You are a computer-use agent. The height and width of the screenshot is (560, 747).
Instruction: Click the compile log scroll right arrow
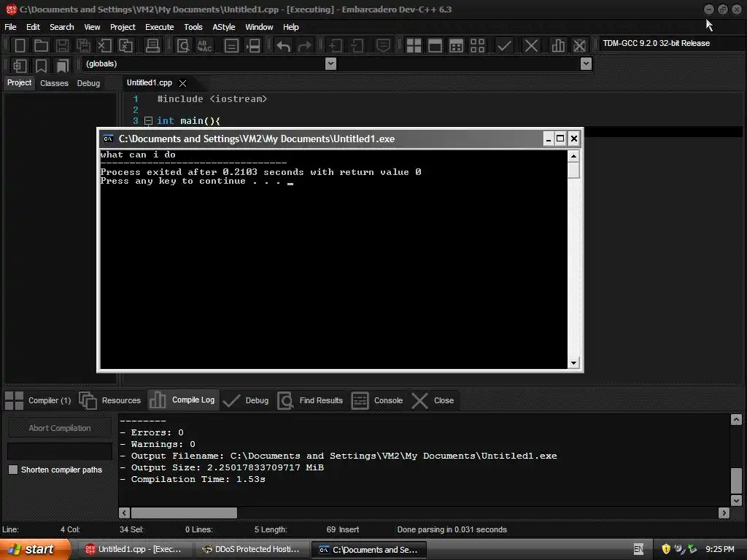coord(724,513)
